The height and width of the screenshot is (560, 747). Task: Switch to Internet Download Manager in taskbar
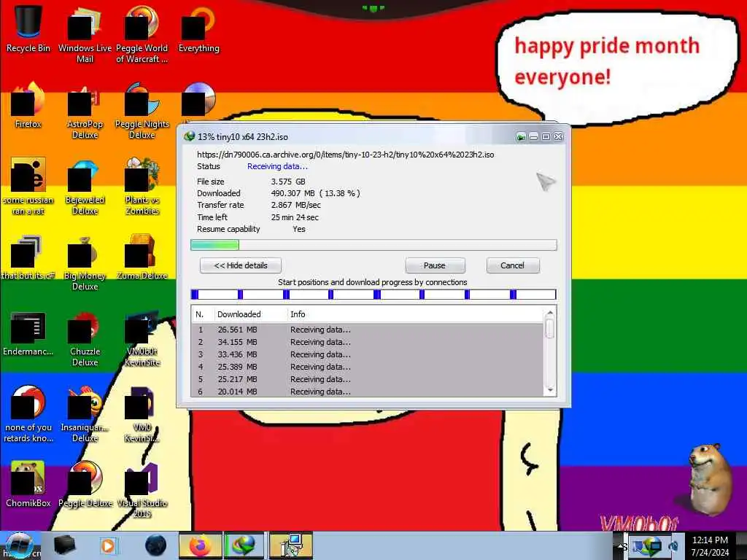[x=244, y=545]
